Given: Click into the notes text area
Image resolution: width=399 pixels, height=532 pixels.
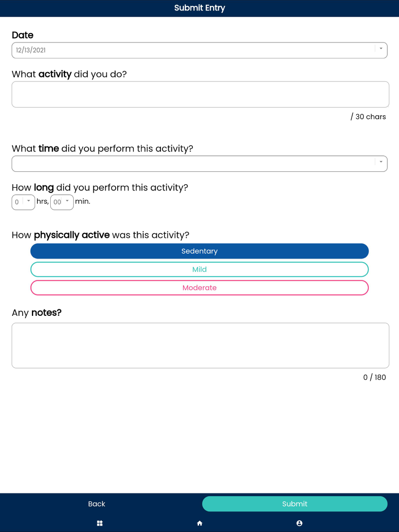Looking at the screenshot, I should pyautogui.click(x=200, y=345).
